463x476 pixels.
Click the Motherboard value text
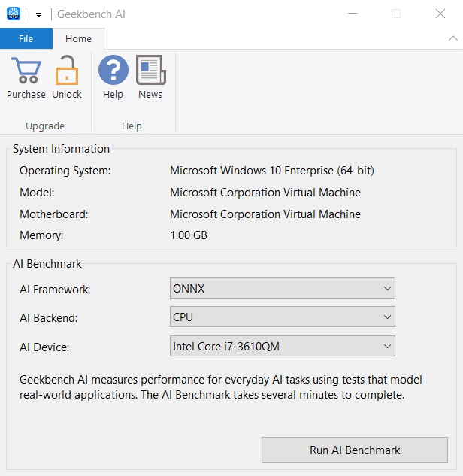pos(265,214)
